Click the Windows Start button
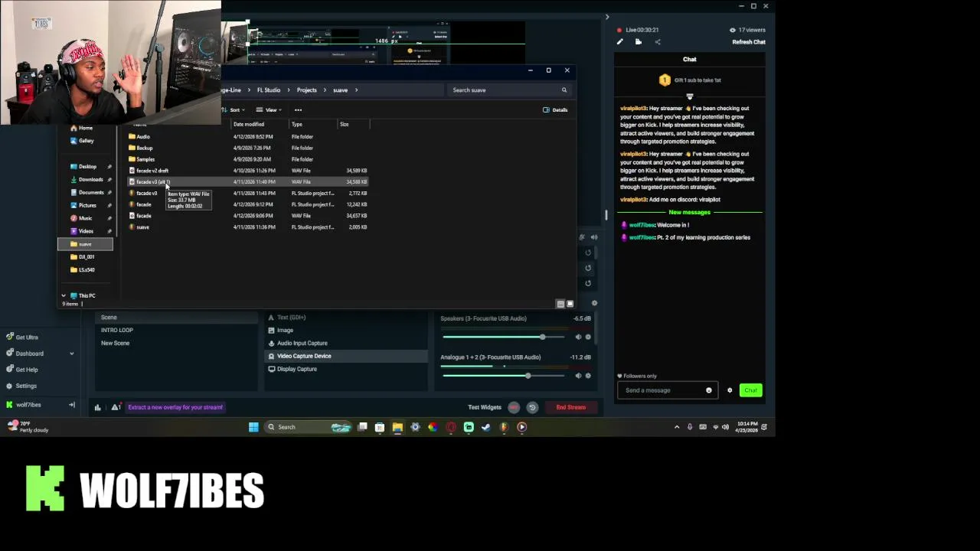980x551 pixels. 253,427
